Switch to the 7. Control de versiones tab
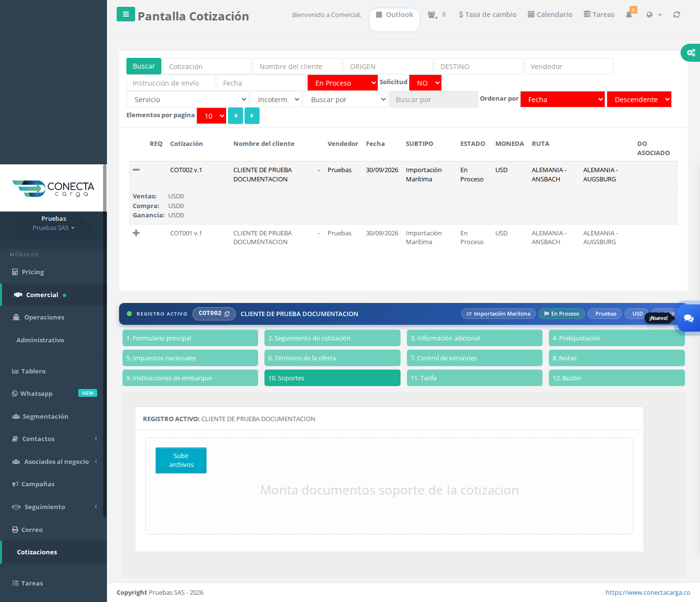 point(474,358)
